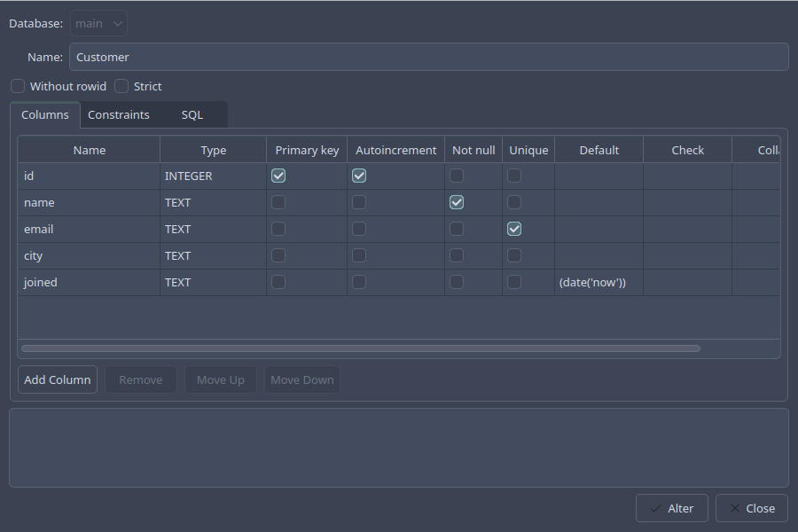Check Not null for the city column
Screen dimensions: 798x532
[457, 255]
